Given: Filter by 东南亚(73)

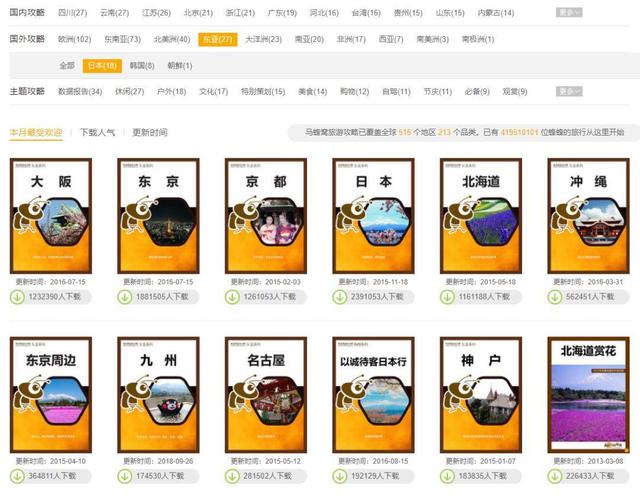Looking at the screenshot, I should [x=122, y=39].
